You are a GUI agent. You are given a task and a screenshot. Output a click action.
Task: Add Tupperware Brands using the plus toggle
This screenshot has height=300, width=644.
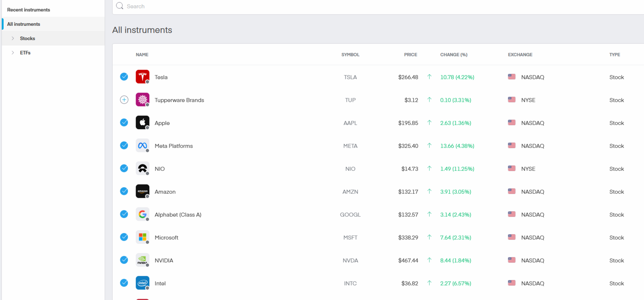pos(124,100)
